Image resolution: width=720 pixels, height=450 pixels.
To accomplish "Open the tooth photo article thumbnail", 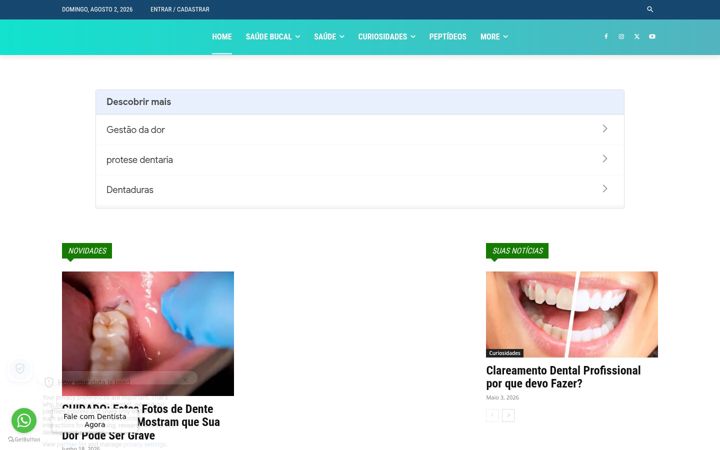I will tap(148, 333).
